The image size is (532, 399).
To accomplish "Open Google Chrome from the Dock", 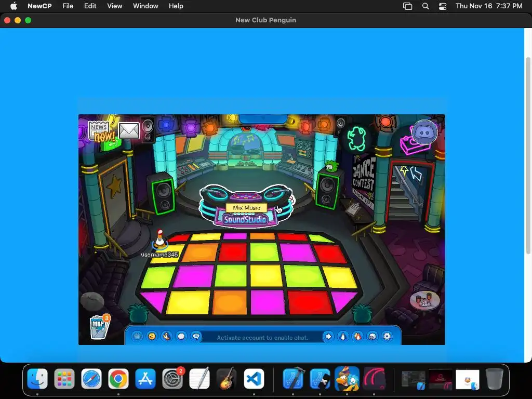I will [118, 379].
